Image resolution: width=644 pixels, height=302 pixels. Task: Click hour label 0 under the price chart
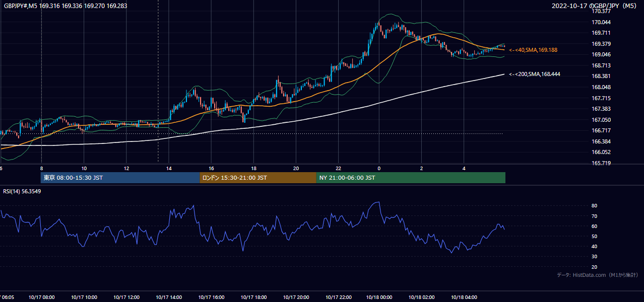(379, 169)
